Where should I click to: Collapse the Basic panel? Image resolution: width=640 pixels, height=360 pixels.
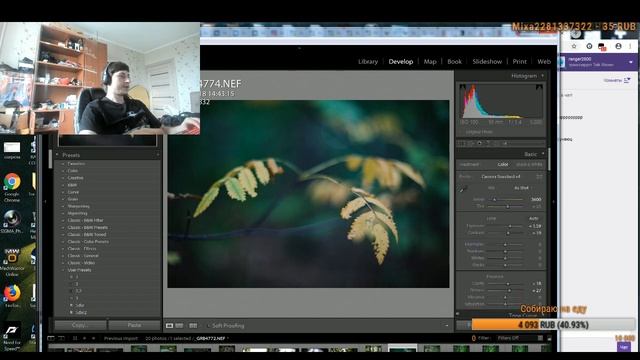(543, 154)
